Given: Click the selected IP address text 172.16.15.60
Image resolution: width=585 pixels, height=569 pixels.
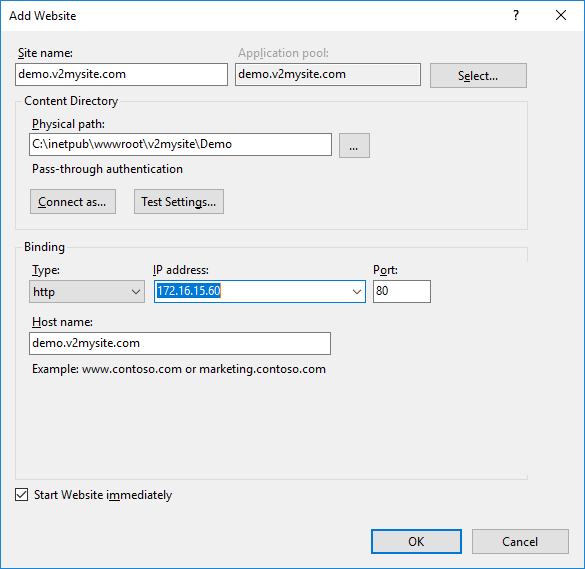Looking at the screenshot, I should pyautogui.click(x=189, y=291).
